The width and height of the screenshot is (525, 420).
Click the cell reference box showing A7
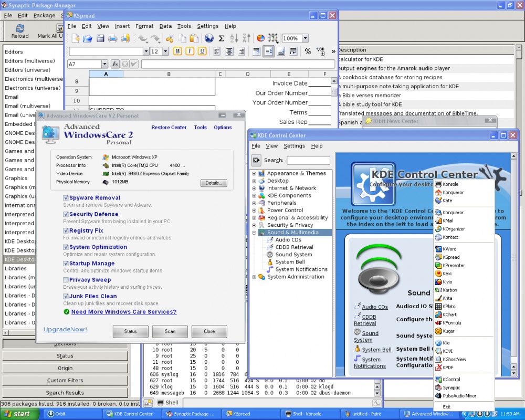click(x=84, y=64)
